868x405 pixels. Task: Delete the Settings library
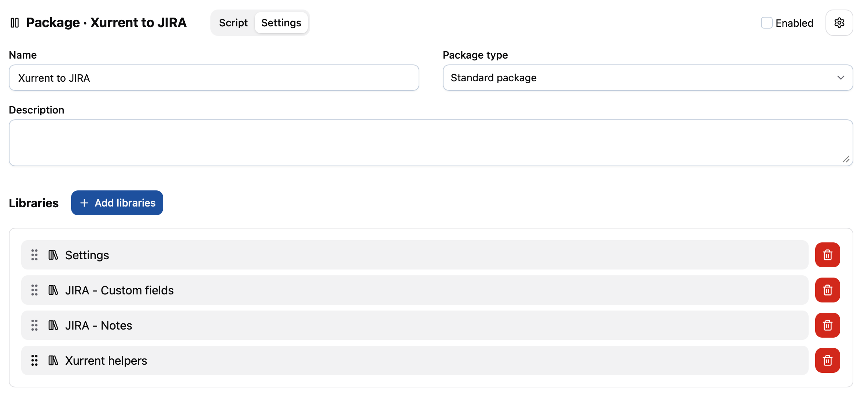[x=827, y=255]
